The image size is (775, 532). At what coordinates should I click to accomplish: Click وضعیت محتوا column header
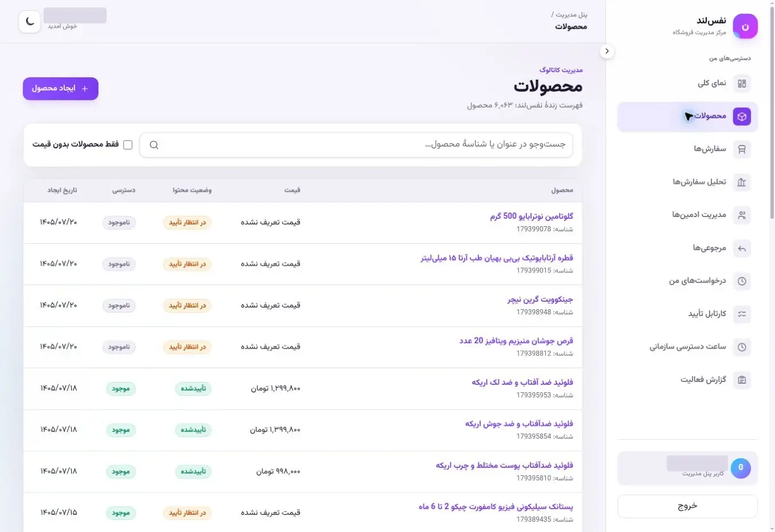tap(192, 190)
